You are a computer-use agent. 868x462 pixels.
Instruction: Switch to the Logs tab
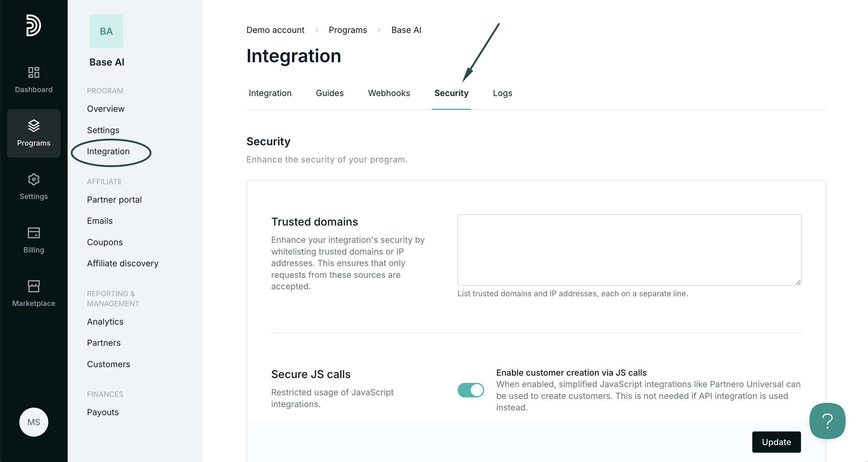tap(502, 93)
